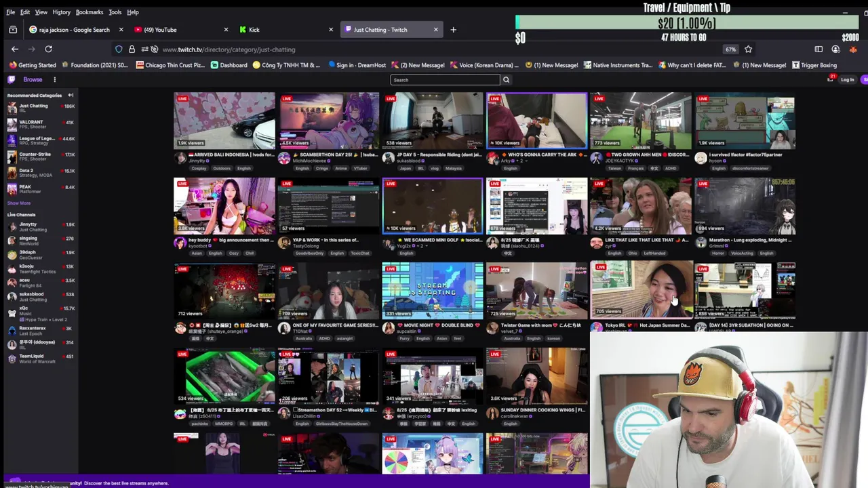The height and width of the screenshot is (488, 868).
Task: Bookmark this page with the star icon
Action: 749,49
